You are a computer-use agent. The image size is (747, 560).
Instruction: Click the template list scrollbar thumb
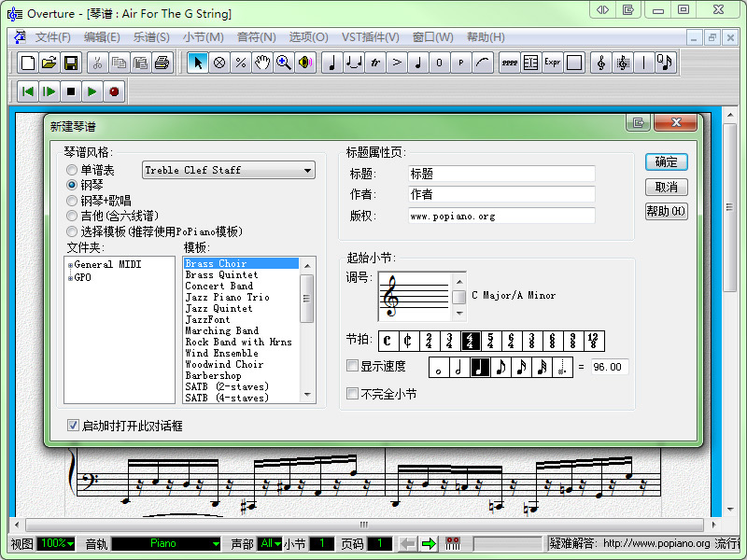tap(307, 299)
